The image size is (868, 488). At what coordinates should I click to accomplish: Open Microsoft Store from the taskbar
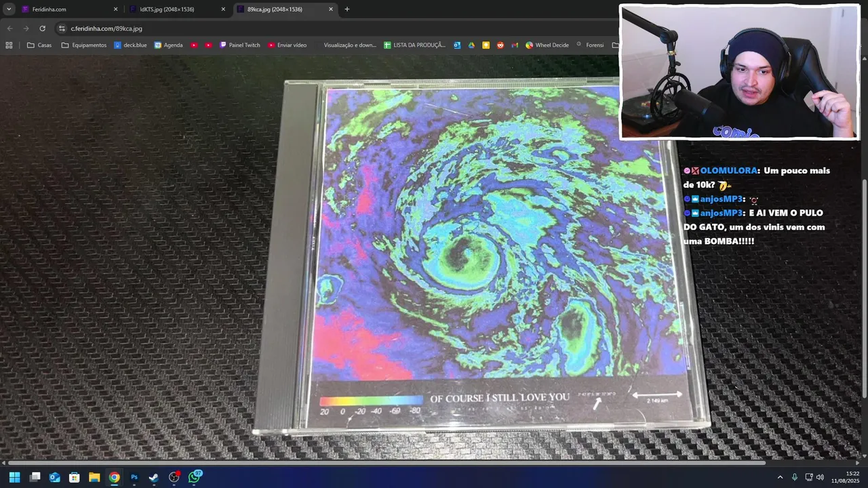click(75, 477)
